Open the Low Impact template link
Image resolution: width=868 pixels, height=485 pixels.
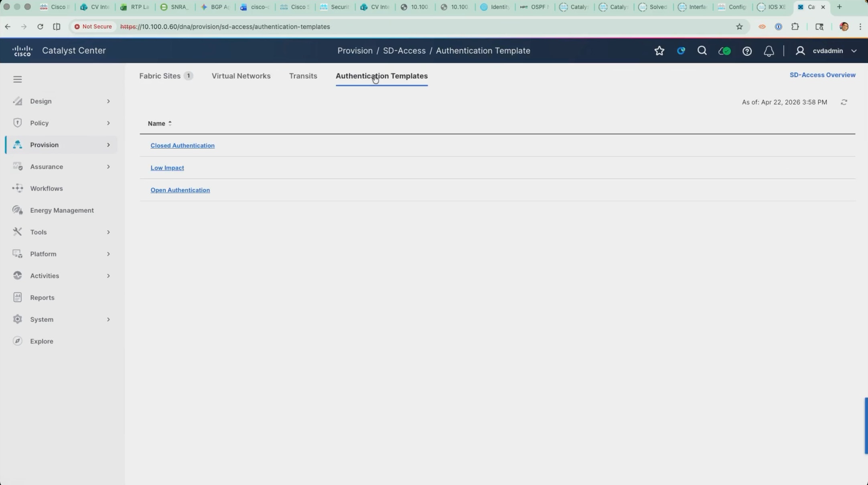click(167, 168)
